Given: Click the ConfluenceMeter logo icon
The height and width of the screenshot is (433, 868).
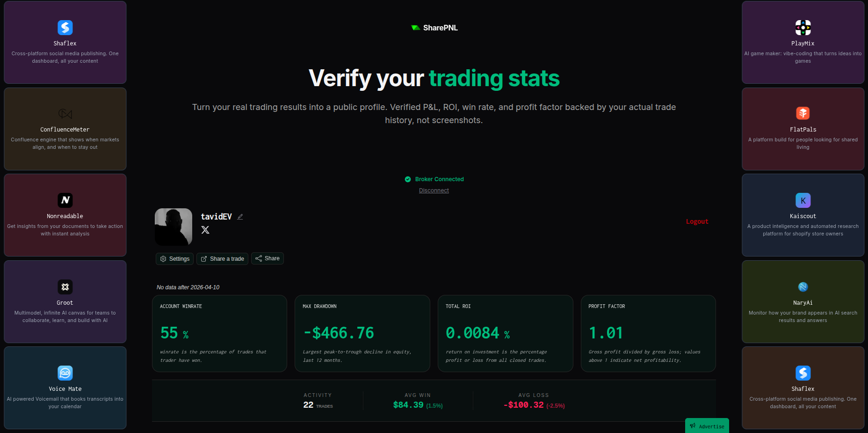Looking at the screenshot, I should (65, 114).
